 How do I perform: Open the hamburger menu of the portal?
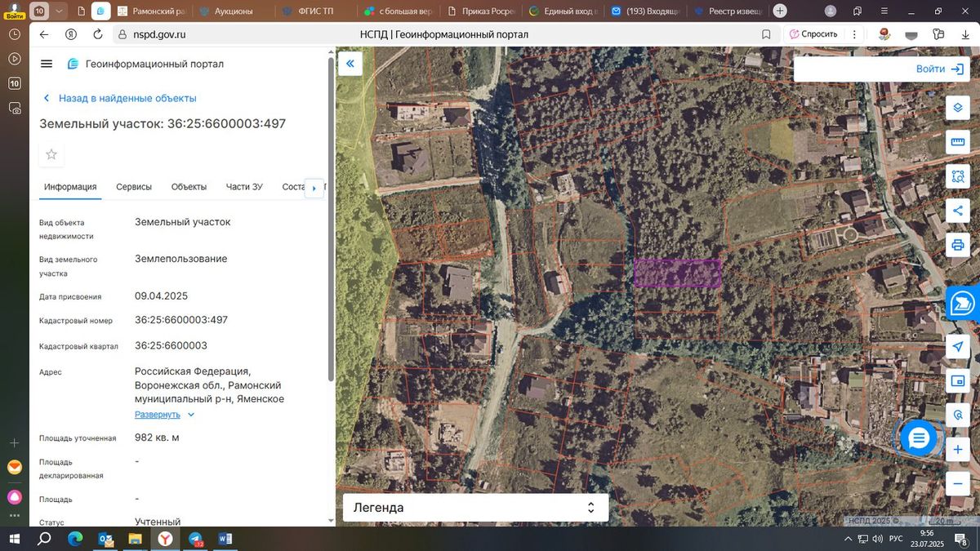tap(47, 64)
